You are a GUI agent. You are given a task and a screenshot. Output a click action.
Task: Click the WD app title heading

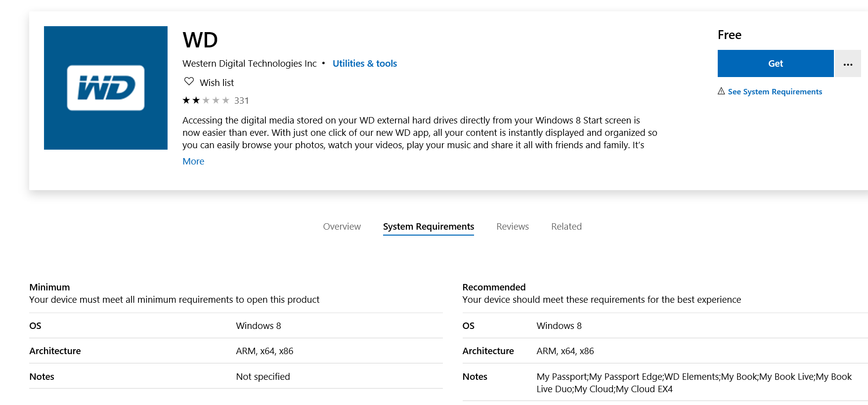(200, 40)
